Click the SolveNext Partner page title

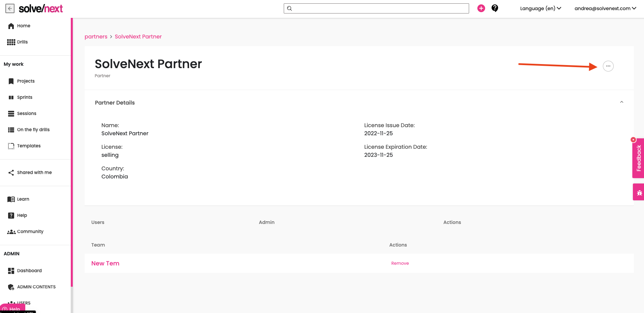(148, 64)
